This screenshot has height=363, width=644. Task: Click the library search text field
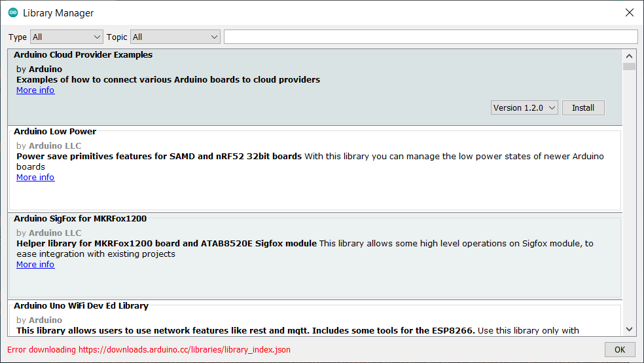tap(430, 37)
